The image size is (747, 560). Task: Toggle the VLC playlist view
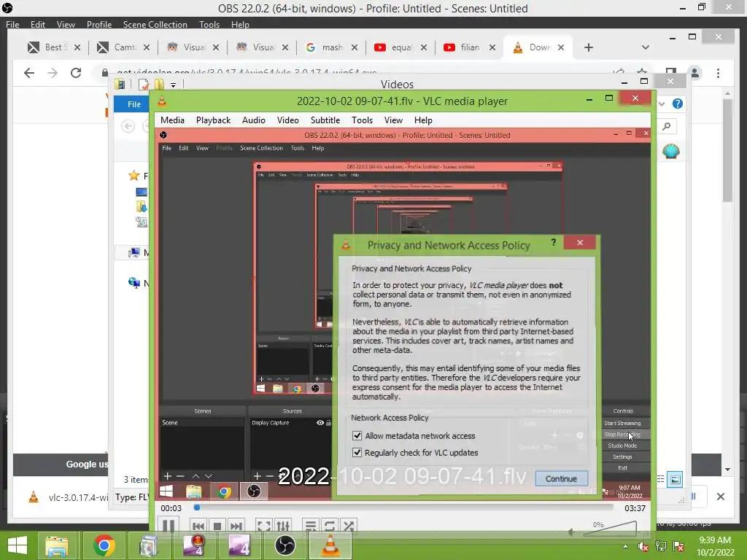point(310,526)
